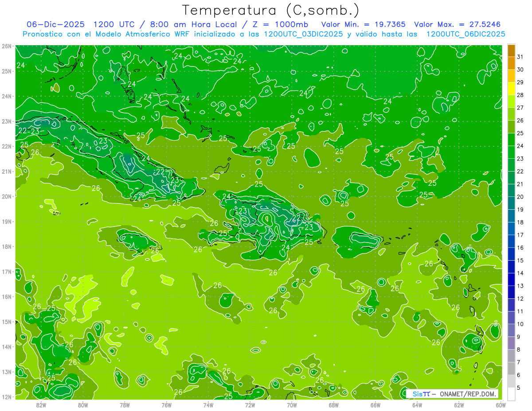
Task: Click valid-until time '1200UTC_06DIC2025'
Action: coord(465,34)
